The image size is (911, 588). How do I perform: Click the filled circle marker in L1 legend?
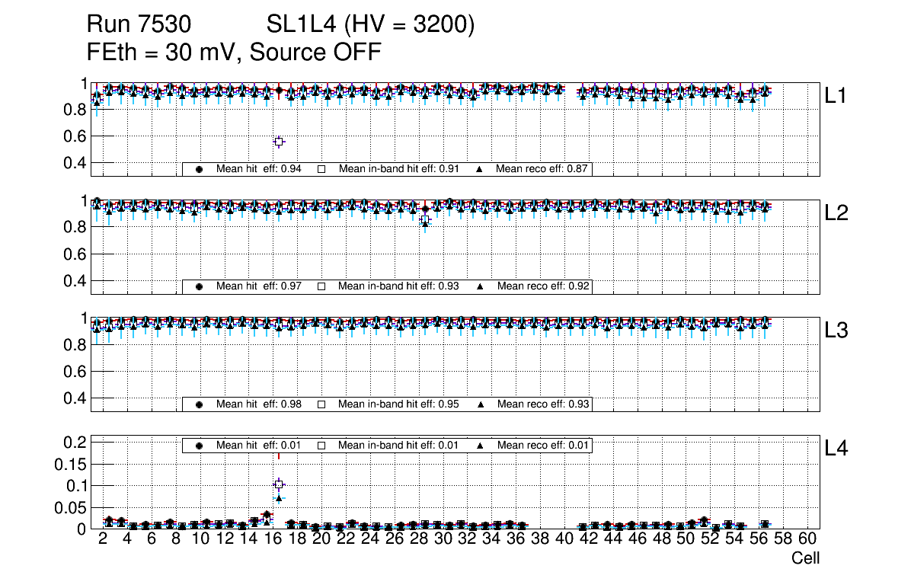tap(200, 169)
